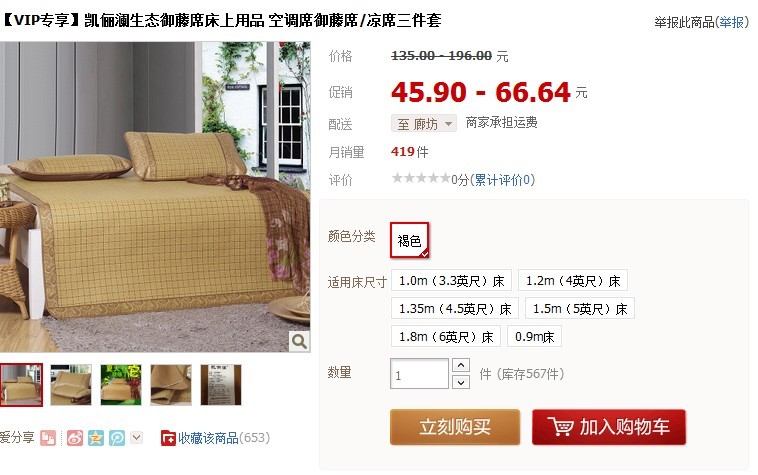The height and width of the screenshot is (475, 758).
Task: Expand more share options arrow
Action: point(137,438)
